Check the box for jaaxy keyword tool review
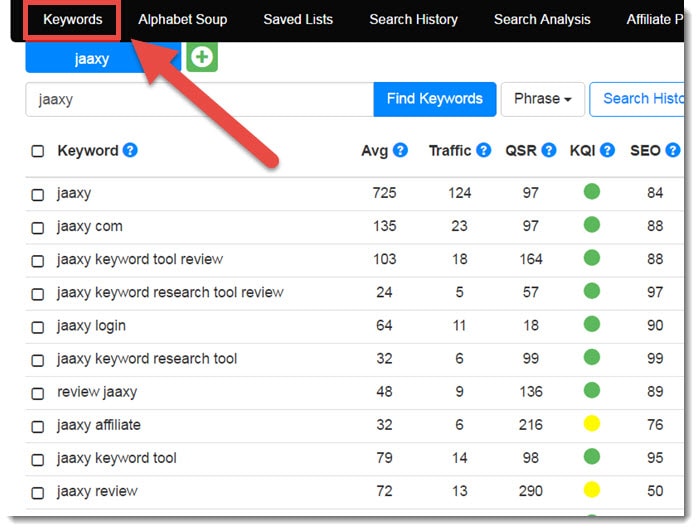Image resolution: width=699 pixels, height=531 pixels. 38,261
